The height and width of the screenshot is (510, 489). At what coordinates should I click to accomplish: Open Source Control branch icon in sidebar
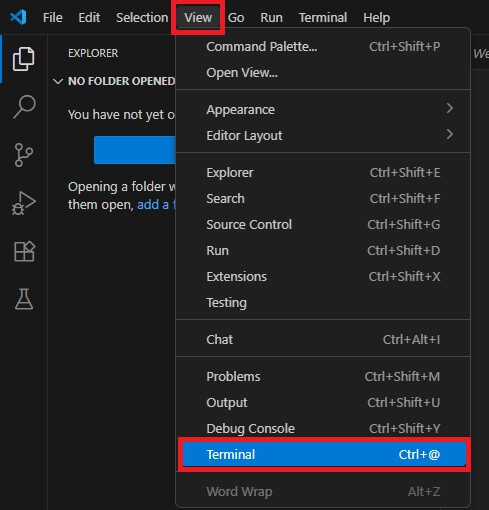tap(24, 155)
